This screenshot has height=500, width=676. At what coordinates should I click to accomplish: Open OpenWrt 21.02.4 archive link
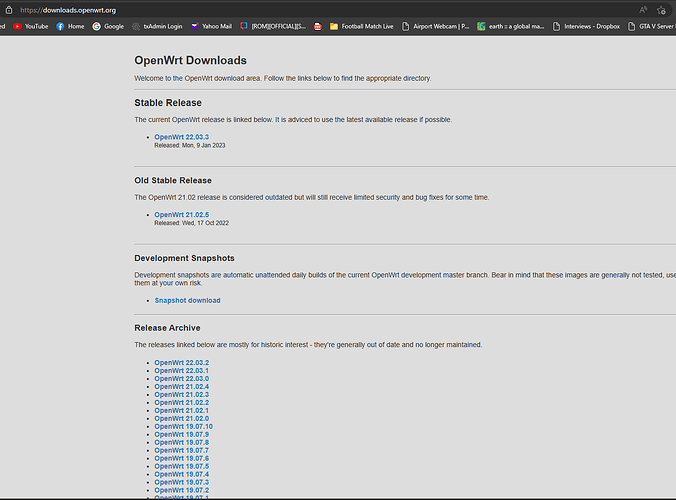point(182,387)
